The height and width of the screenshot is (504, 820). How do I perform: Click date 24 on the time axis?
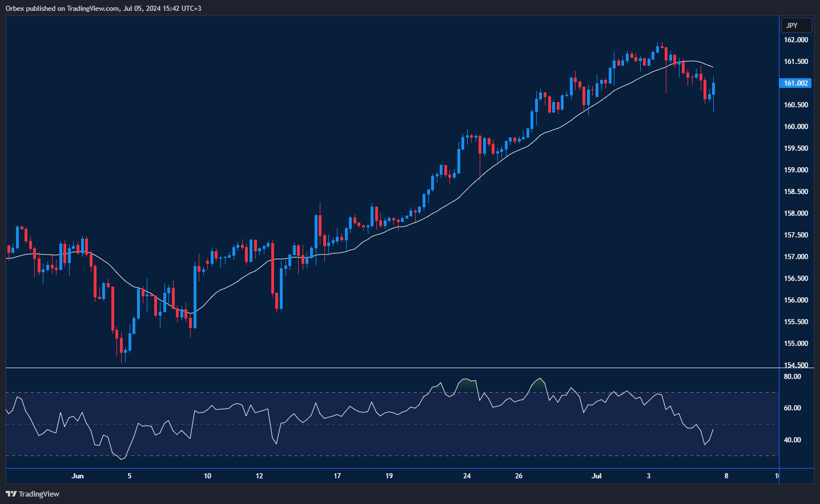tap(467, 476)
